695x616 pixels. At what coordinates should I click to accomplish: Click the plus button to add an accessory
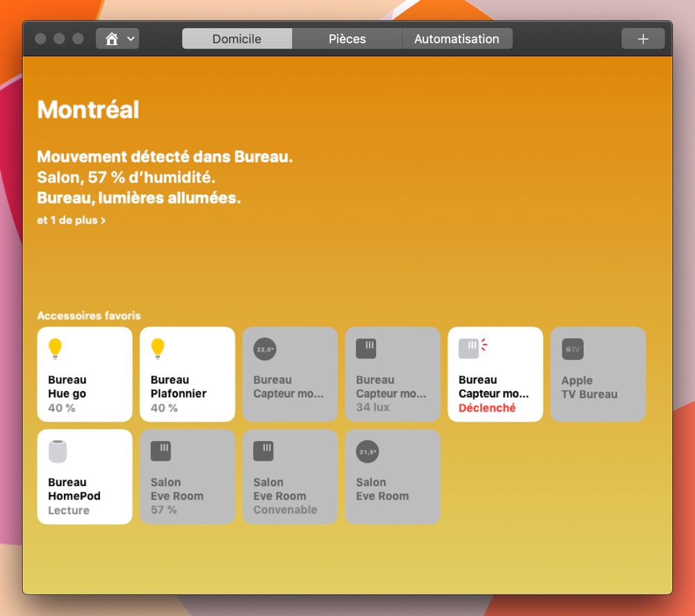(643, 39)
